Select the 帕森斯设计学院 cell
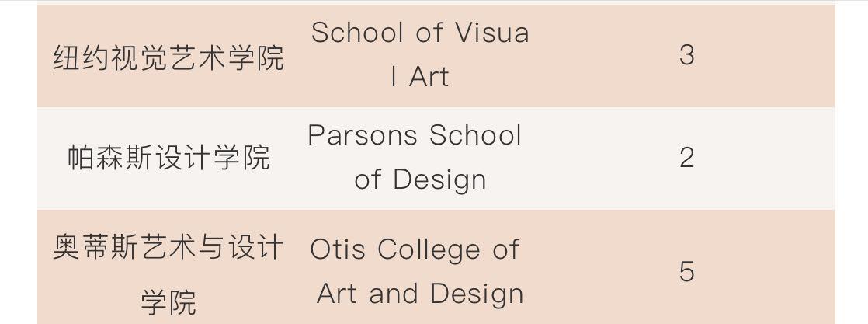Viewport: 868px width, 324px height. click(x=168, y=158)
